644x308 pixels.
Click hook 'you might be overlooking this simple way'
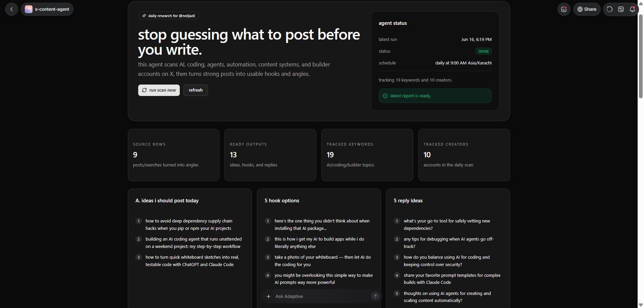click(x=324, y=279)
